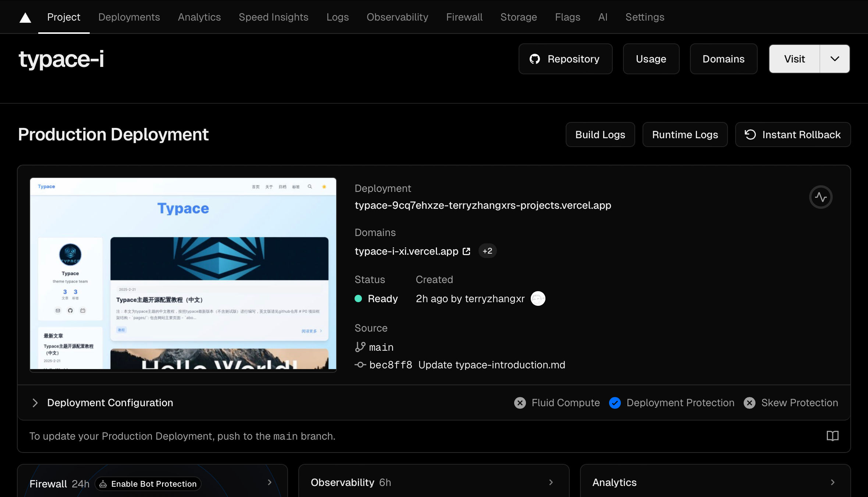868x497 pixels.
Task: Open commit bec8ff8
Action: coord(391,365)
